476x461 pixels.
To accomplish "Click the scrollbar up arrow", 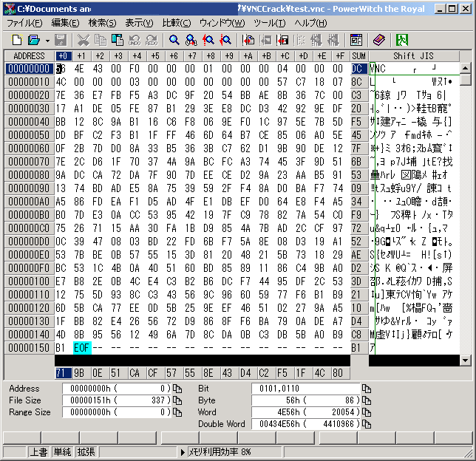I will 466,68.
